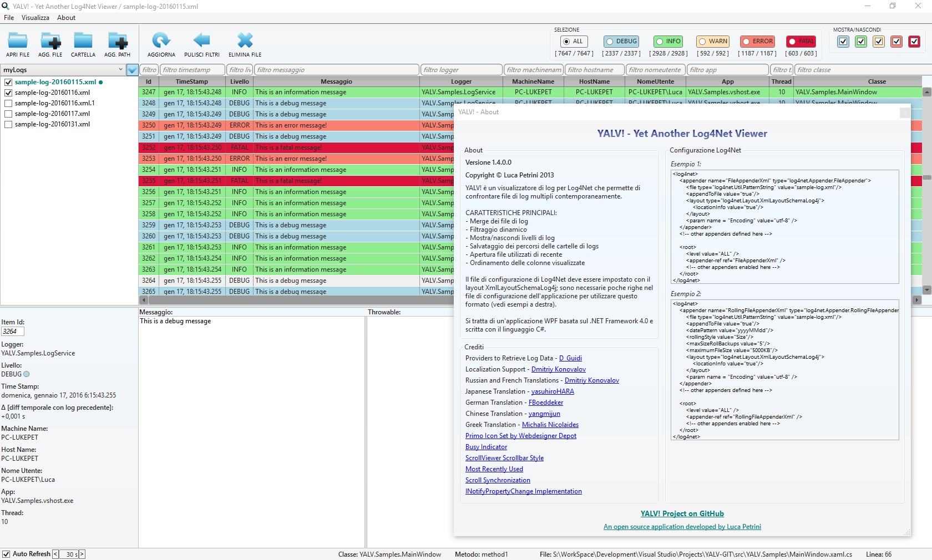Click the filtro hostname field
Viewport: 932px width, 560px height.
(594, 70)
